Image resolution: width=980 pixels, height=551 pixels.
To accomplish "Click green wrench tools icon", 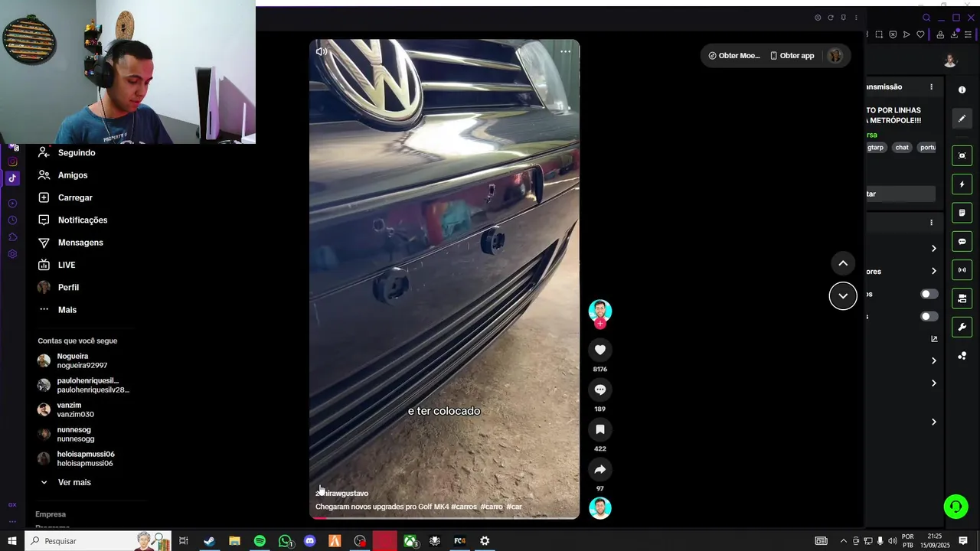I will (962, 328).
